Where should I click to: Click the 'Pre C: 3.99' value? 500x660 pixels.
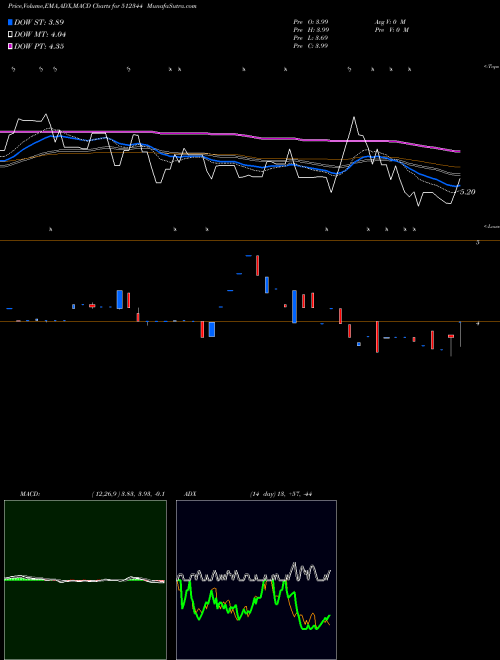point(311,46)
